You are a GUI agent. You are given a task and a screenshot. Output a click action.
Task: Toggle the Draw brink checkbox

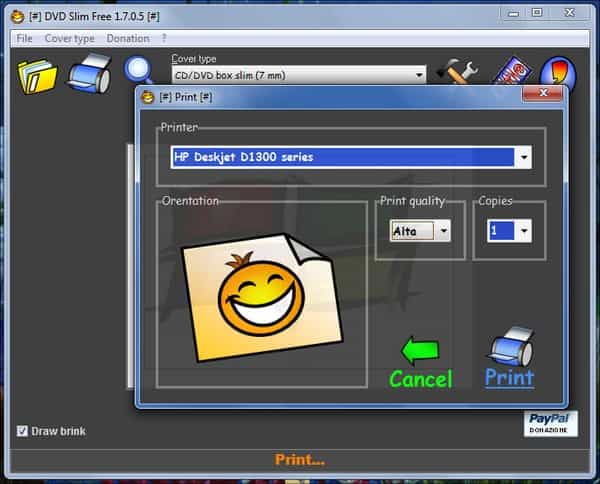(x=22, y=431)
